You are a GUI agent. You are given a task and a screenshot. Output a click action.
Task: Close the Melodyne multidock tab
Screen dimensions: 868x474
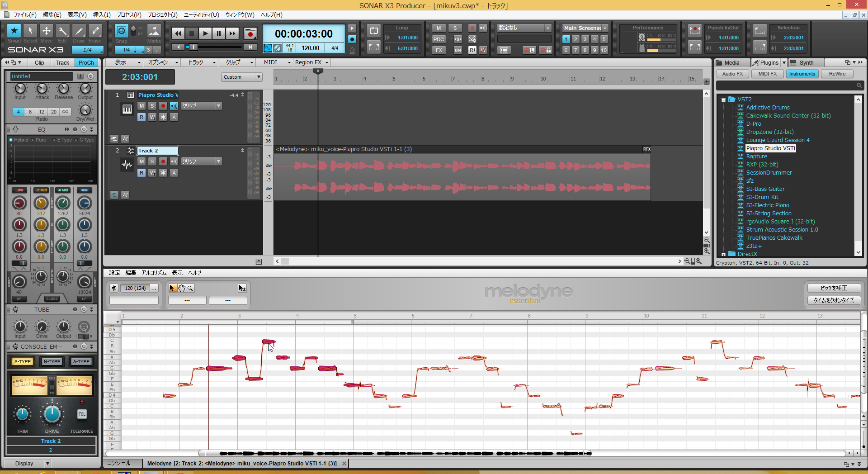tap(344, 464)
